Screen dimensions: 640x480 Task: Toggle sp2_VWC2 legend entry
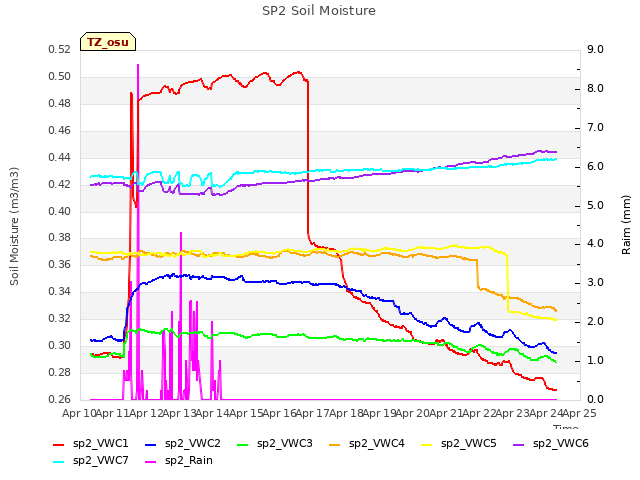[182, 443]
